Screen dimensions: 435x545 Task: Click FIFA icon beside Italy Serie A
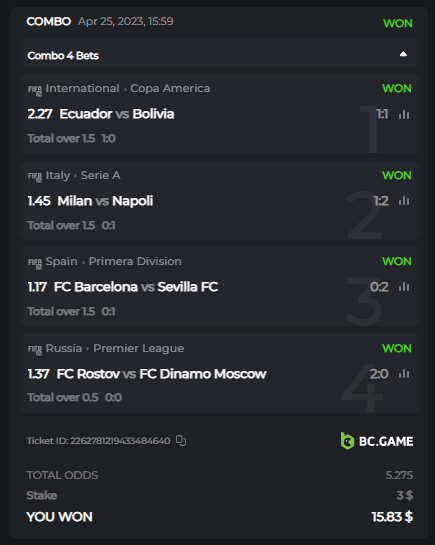[x=35, y=177]
